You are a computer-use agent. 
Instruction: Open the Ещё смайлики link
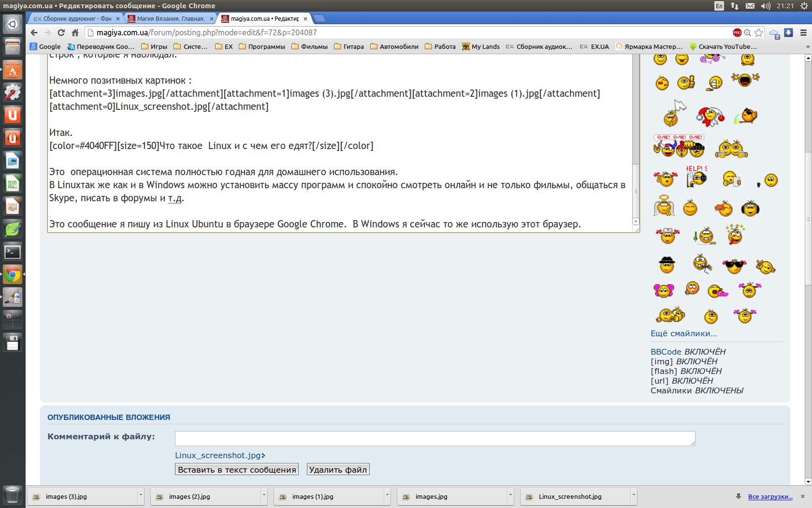[x=683, y=333]
